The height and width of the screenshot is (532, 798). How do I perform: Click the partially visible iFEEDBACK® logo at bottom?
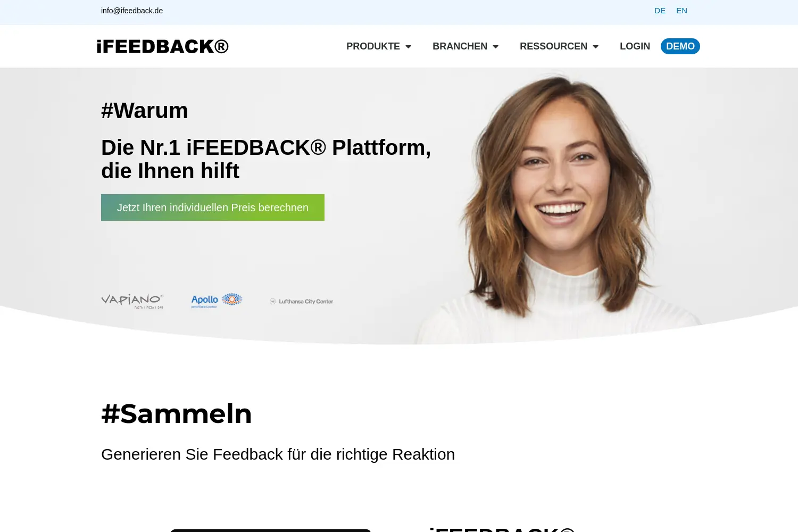coord(503,529)
